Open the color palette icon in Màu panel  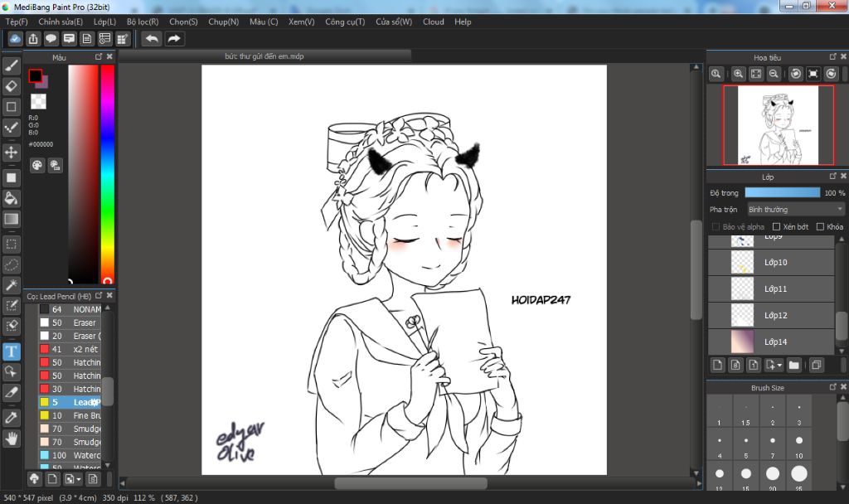(36, 166)
